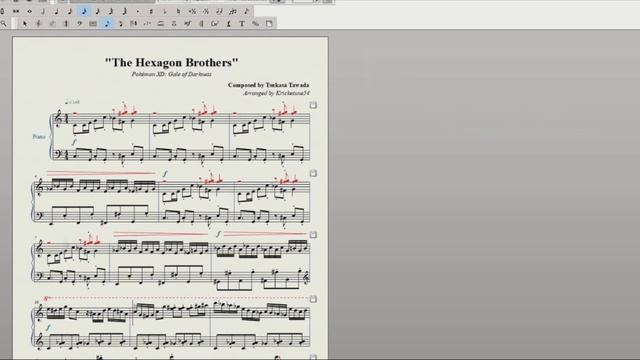The image size is (640, 360).
Task: Choose the double whole note duration
Action: pyautogui.click(x=16, y=11)
